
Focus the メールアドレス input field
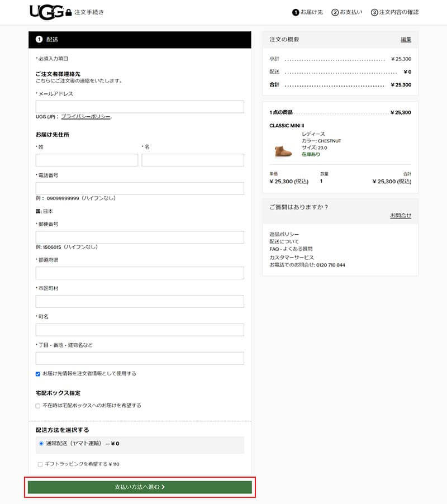coord(140,107)
